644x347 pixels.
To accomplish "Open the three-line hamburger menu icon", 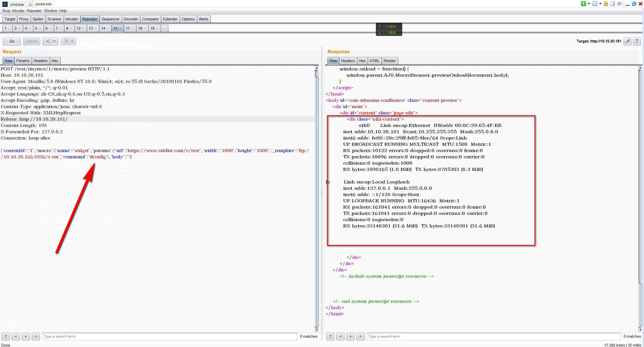I will click(619, 4).
